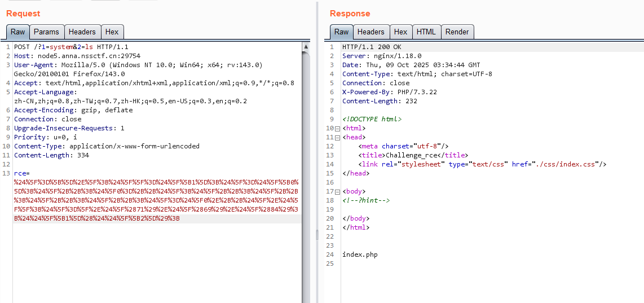Open the Request Params tab
Image resolution: width=644 pixels, height=303 pixels.
click(46, 32)
